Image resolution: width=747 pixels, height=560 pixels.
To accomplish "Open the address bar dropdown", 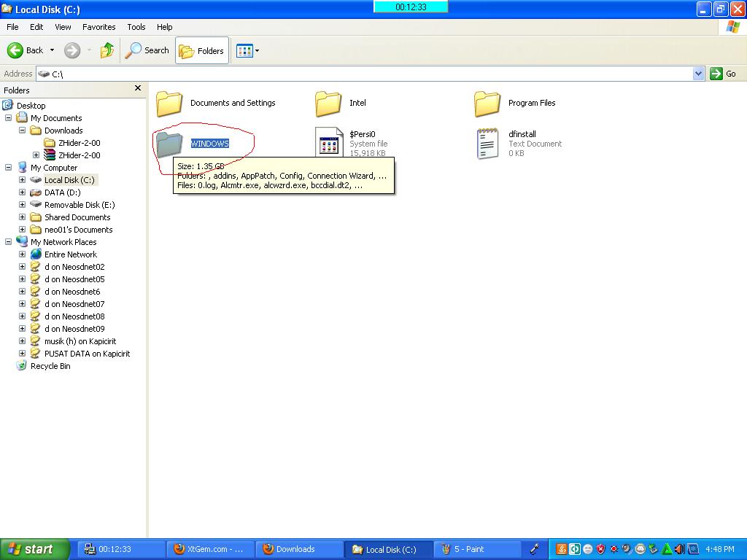I will coord(698,74).
